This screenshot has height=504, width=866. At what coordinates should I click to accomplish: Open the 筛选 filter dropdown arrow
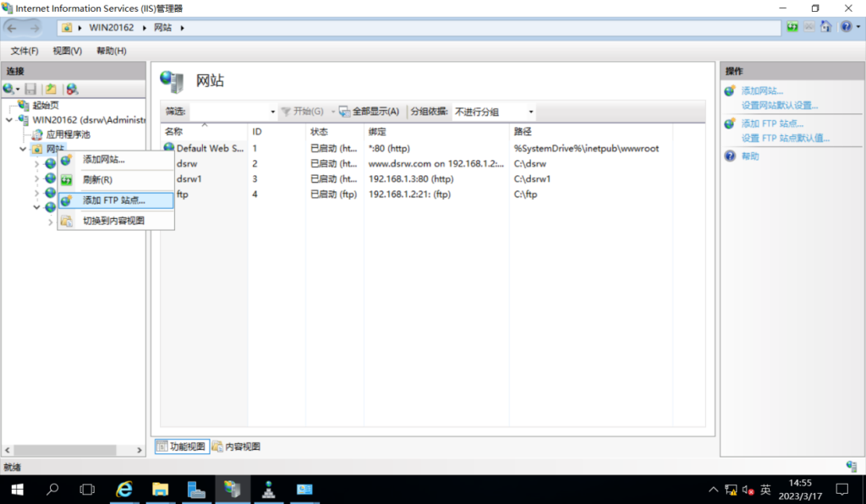pos(273,112)
